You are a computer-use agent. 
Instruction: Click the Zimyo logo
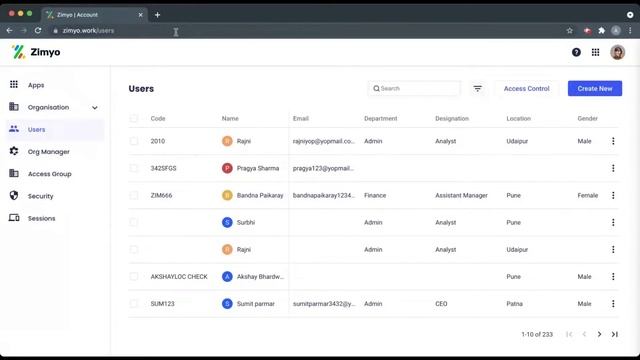[x=36, y=52]
